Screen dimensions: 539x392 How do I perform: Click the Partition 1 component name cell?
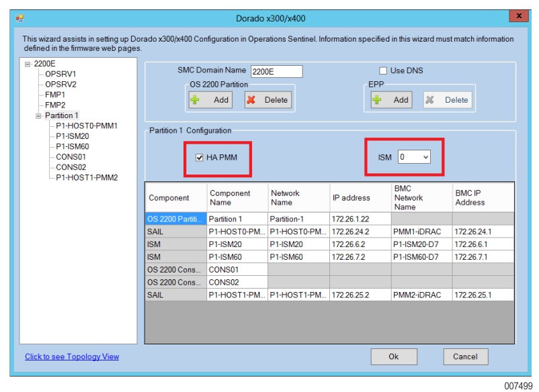tap(237, 219)
